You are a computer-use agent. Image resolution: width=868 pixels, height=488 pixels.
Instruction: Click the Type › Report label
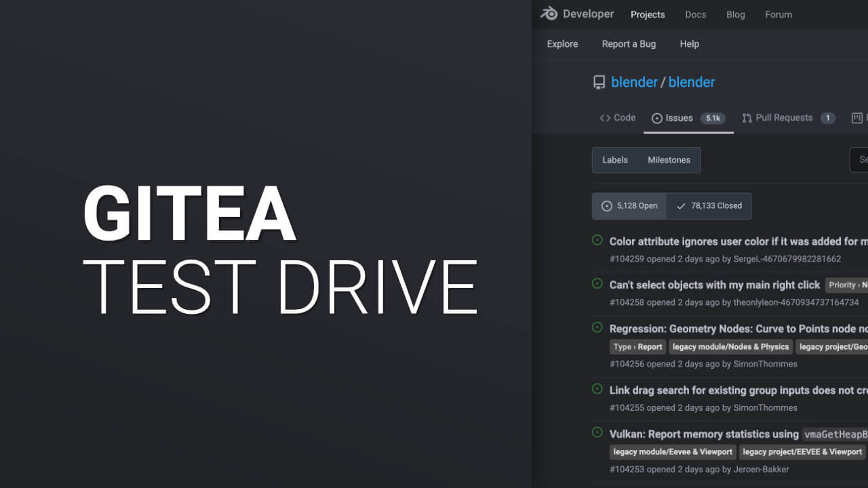click(637, 347)
